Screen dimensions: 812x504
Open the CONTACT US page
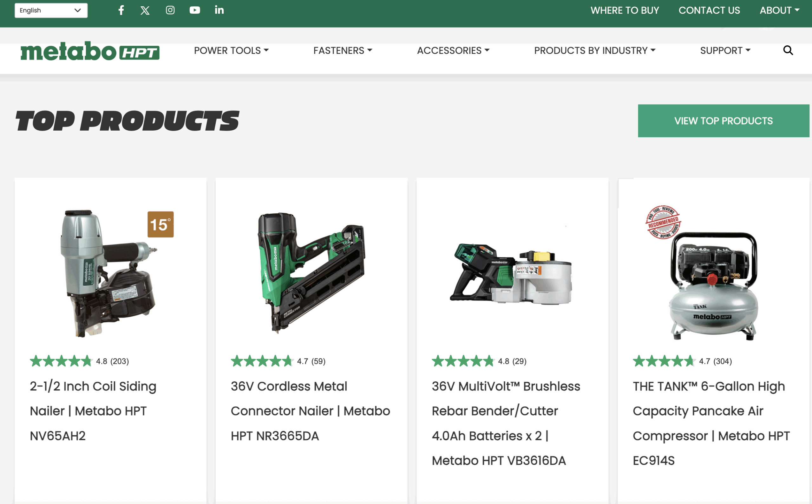(x=709, y=10)
